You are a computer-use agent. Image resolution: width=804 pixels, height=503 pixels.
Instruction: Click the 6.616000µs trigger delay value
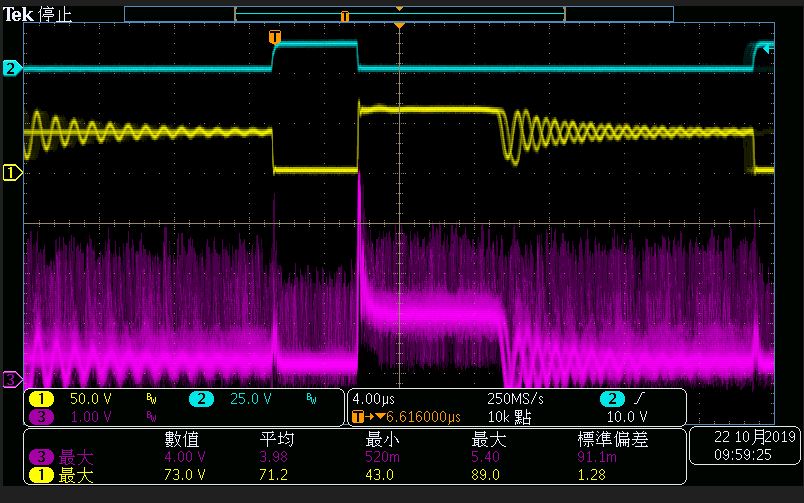423,416
